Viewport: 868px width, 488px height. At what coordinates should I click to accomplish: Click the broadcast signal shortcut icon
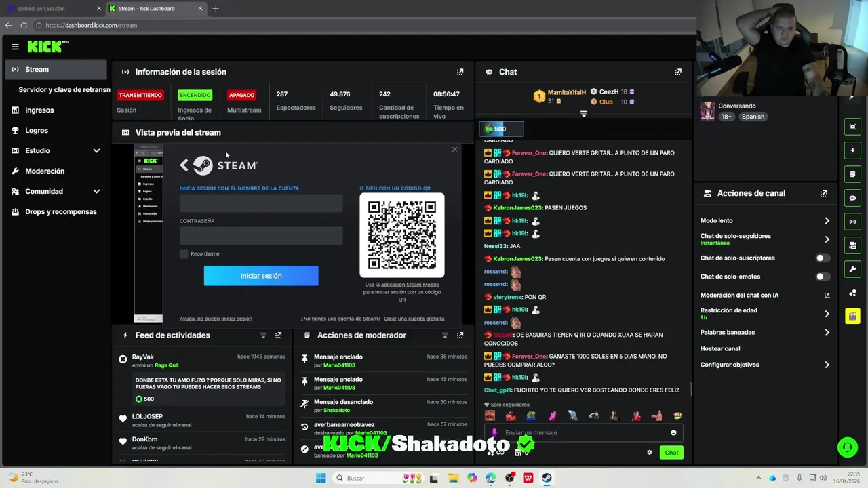click(852, 222)
